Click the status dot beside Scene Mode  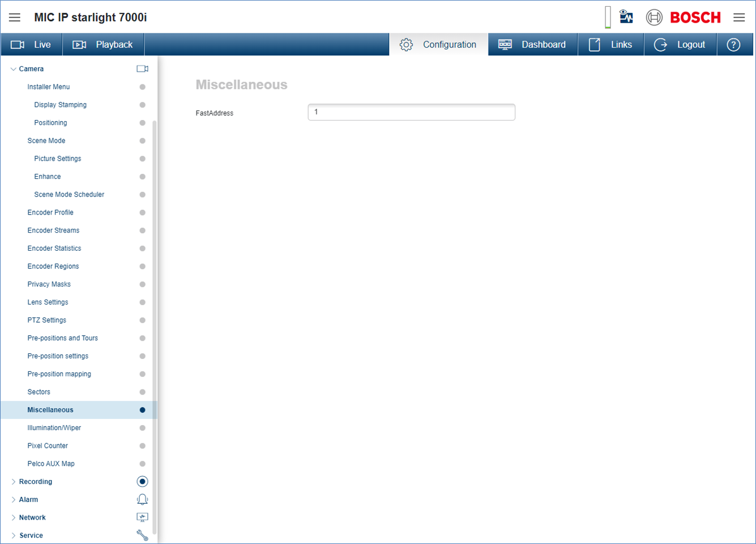(x=143, y=141)
